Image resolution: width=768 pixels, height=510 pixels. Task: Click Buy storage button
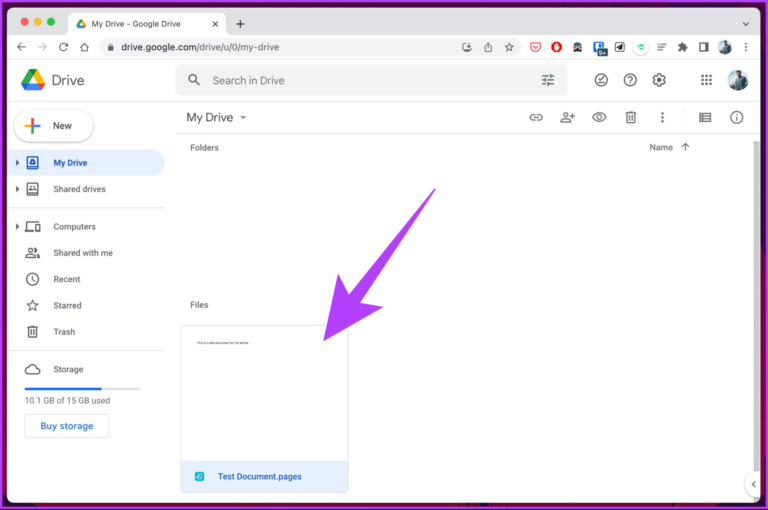(67, 426)
